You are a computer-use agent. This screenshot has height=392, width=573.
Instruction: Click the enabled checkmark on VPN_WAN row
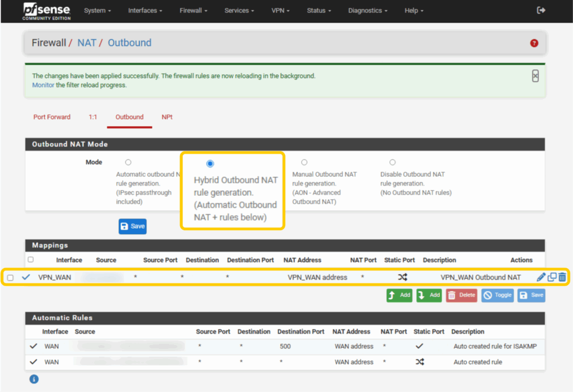(26, 277)
